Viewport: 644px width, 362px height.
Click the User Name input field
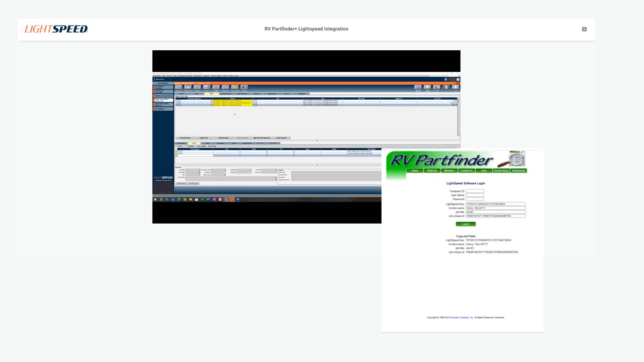(475, 195)
